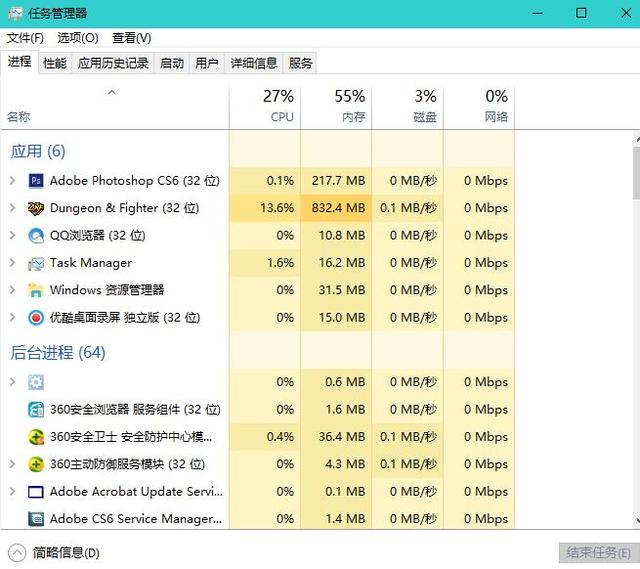Click the 360安全浏览器 服务组件 icon
The height and width of the screenshot is (569, 640).
tap(36, 410)
